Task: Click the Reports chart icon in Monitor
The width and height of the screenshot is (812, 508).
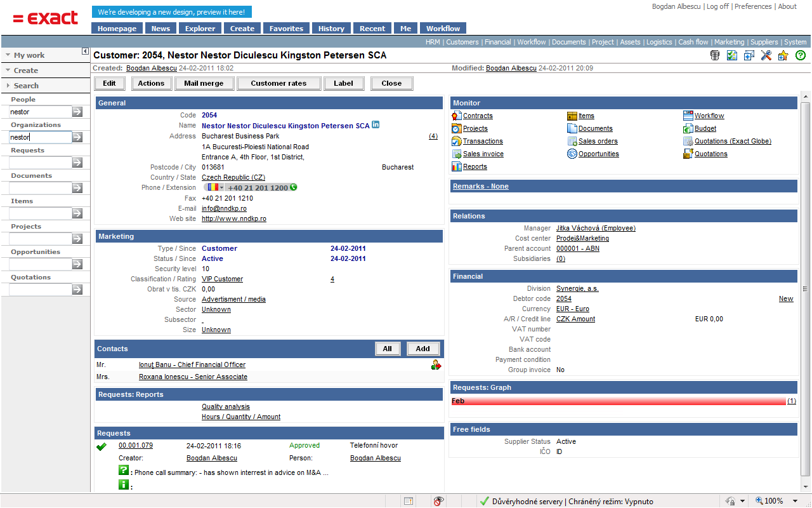Action: pyautogui.click(x=457, y=166)
